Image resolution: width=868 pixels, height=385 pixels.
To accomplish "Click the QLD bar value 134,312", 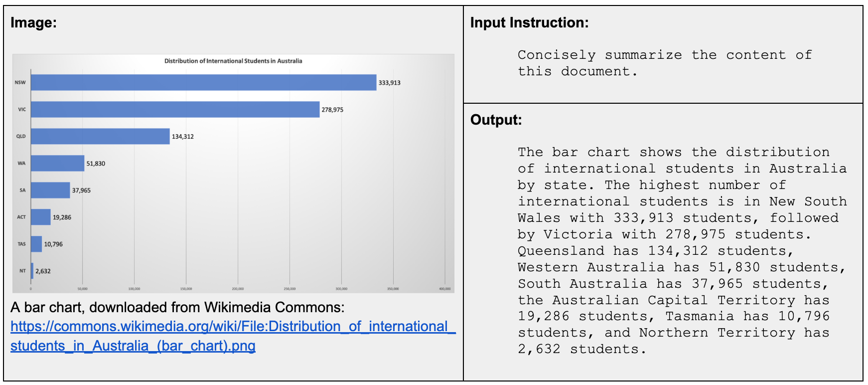I will point(183,137).
